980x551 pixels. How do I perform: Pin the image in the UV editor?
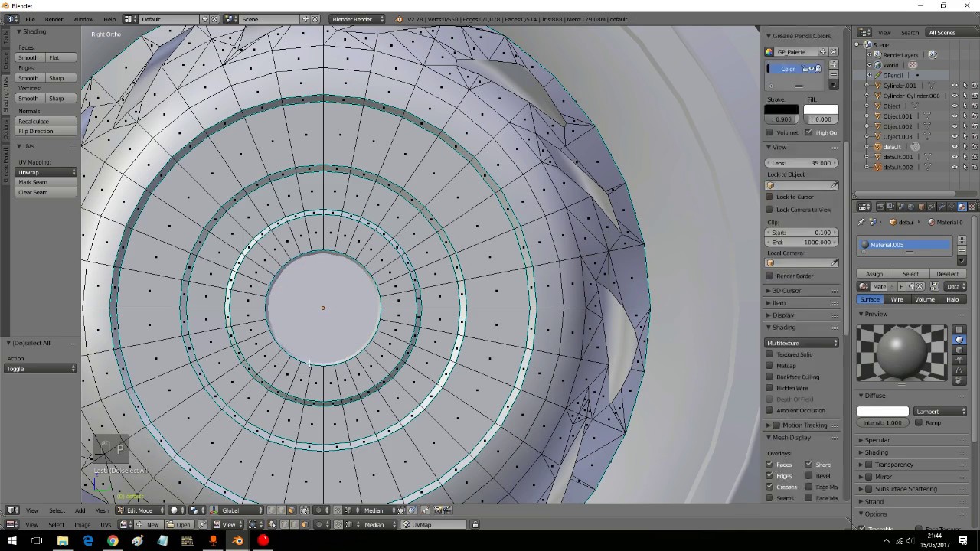203,525
